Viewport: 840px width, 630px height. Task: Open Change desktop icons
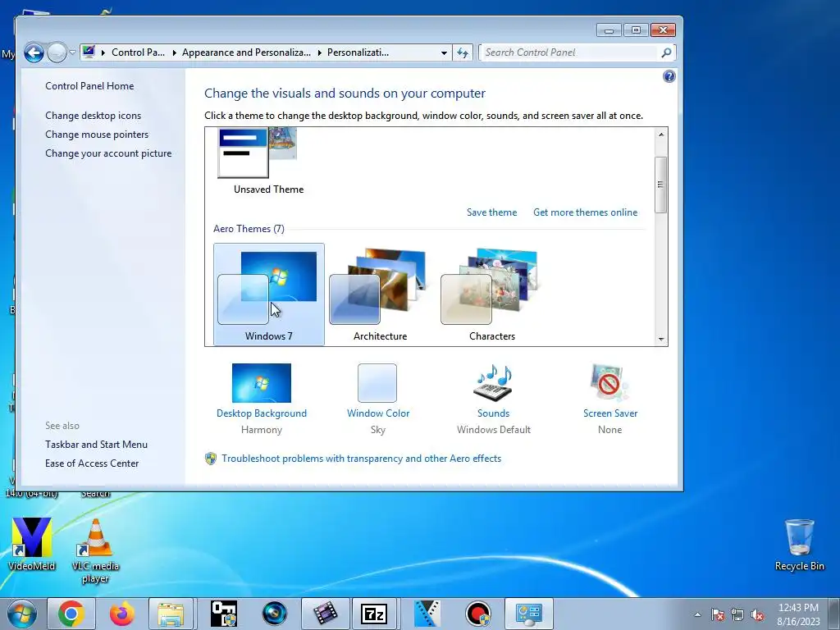94,115
